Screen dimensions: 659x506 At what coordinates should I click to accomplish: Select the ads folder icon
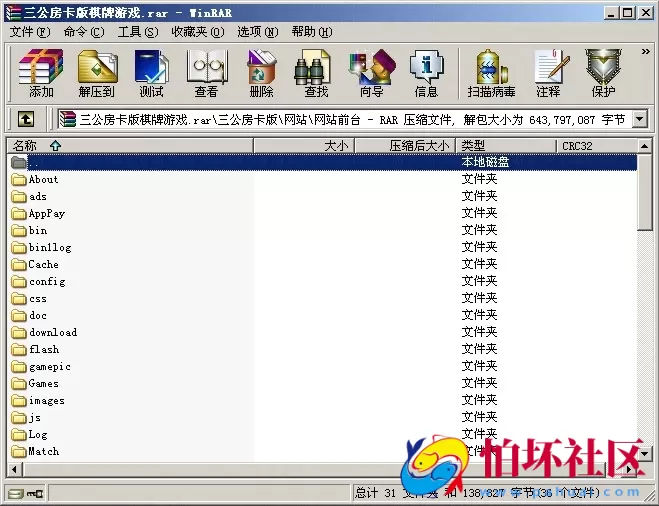(19, 197)
